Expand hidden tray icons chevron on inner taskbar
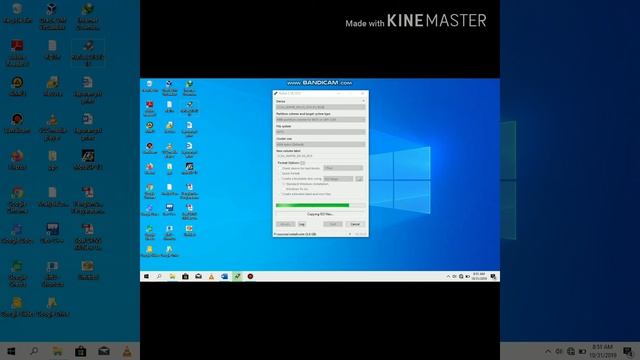The height and width of the screenshot is (360, 640). [448, 276]
